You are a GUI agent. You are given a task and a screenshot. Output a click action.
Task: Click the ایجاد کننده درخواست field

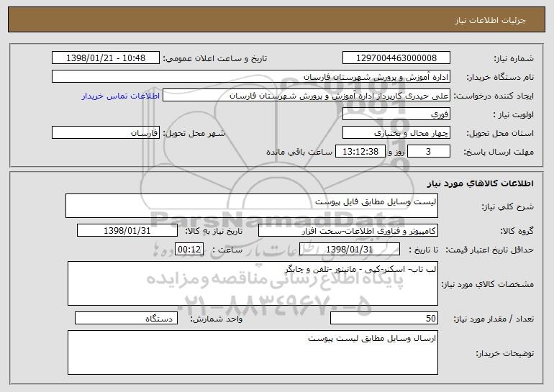click(306, 96)
